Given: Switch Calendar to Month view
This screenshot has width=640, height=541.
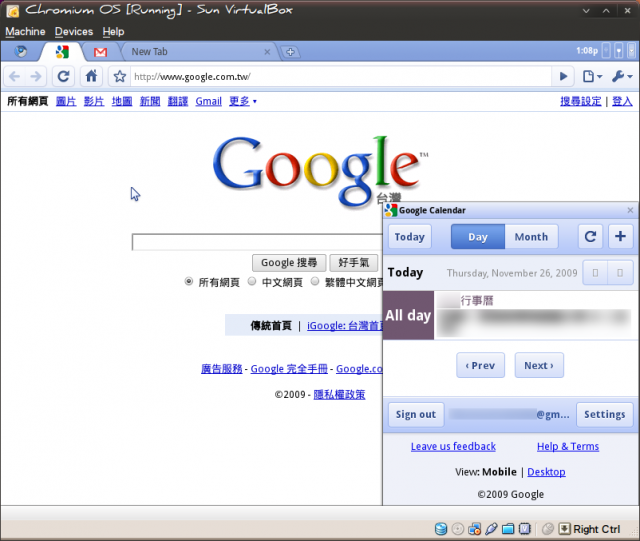Looking at the screenshot, I should tap(531, 236).
